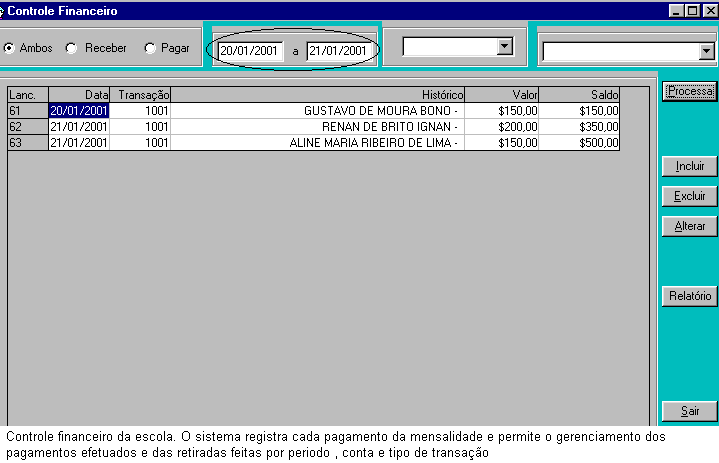
Task: Click the $350,00 balance cell
Action: click(579, 127)
